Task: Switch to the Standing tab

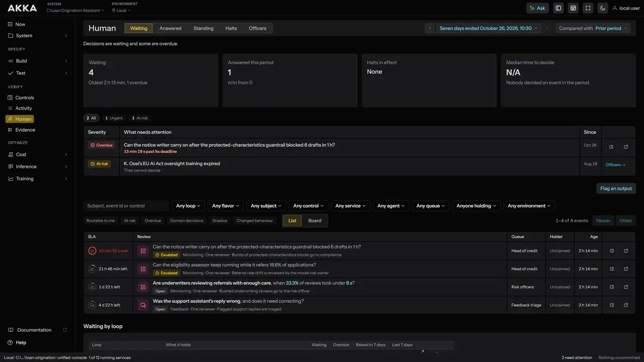Action: [203, 28]
